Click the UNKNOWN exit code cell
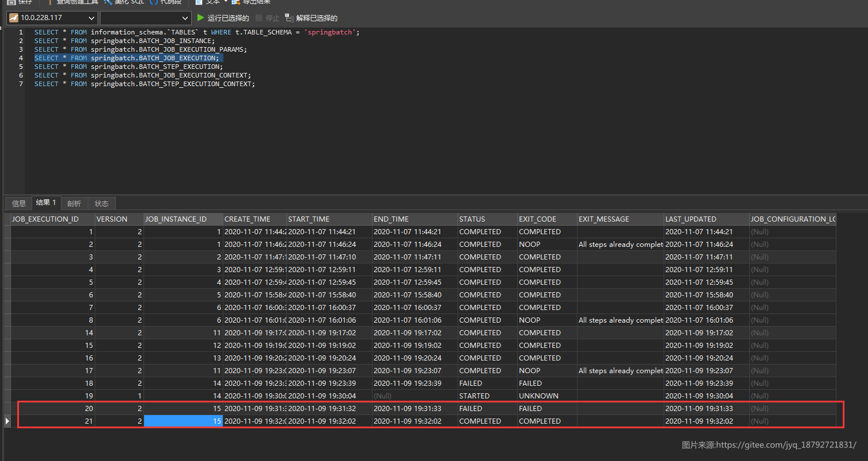This screenshot has height=461, width=868. coord(547,396)
